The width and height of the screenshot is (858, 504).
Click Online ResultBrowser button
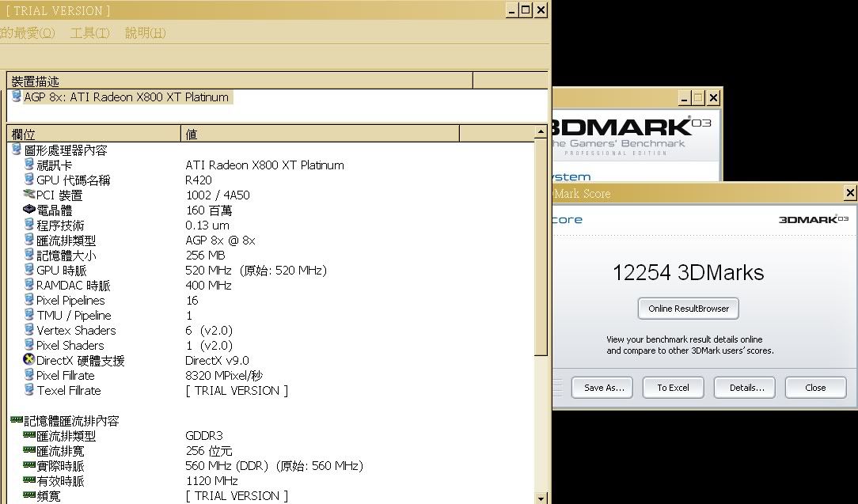[689, 309]
